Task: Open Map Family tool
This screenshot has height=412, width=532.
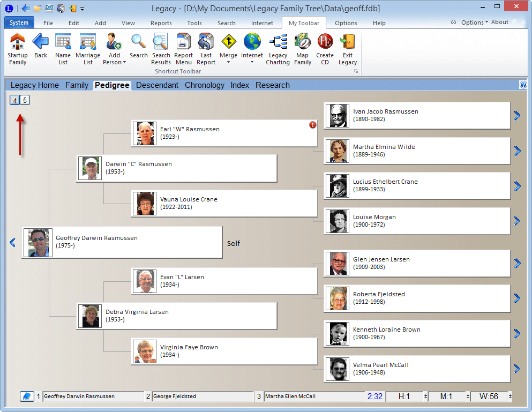Action: pyautogui.click(x=303, y=49)
